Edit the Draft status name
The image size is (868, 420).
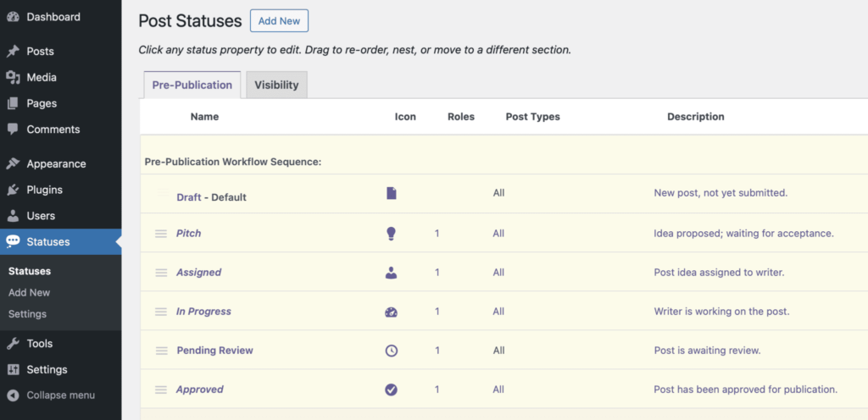coord(189,197)
